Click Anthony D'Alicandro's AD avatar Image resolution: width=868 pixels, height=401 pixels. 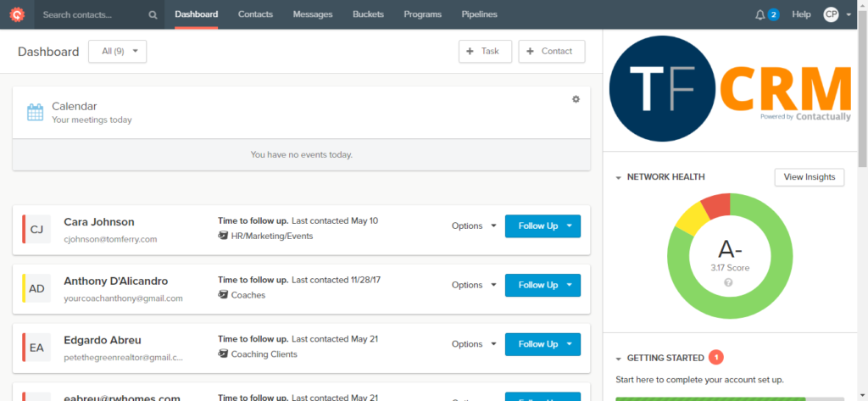click(36, 288)
